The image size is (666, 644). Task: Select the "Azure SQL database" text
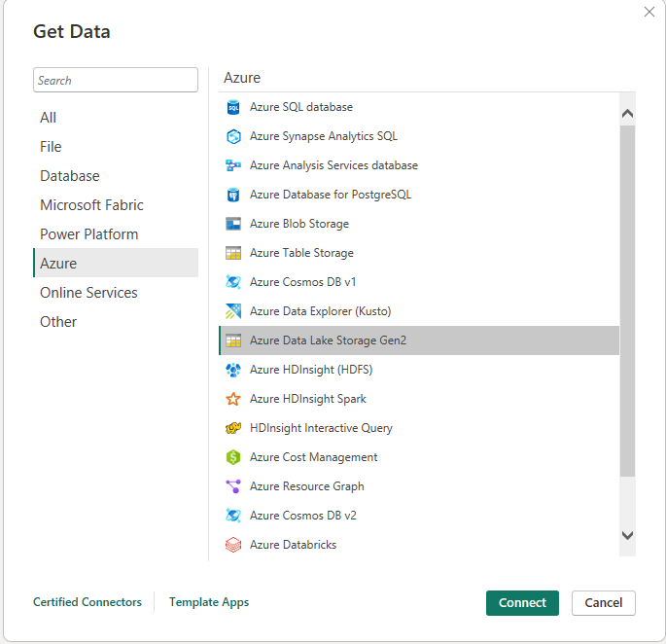(x=301, y=107)
